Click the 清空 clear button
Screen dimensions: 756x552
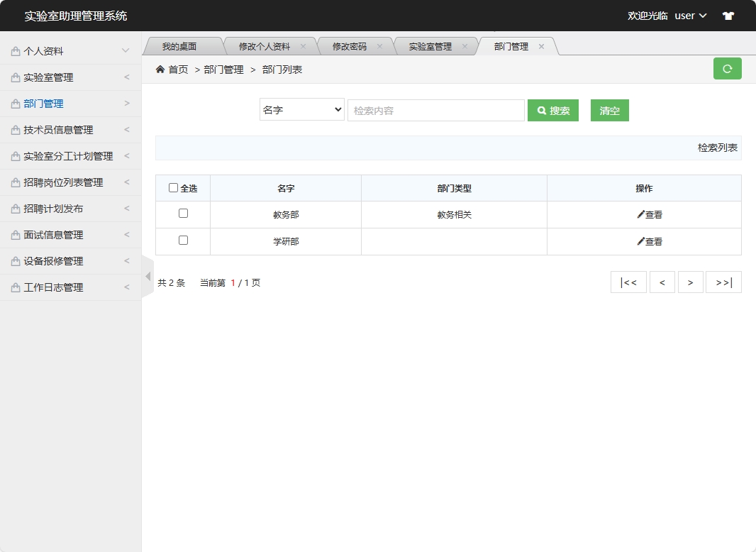click(609, 110)
